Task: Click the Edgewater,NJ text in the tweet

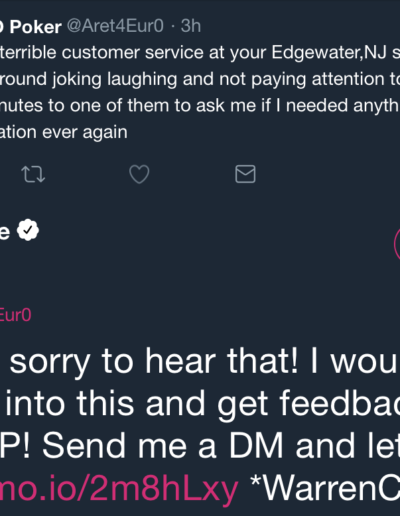Action: (x=329, y=53)
